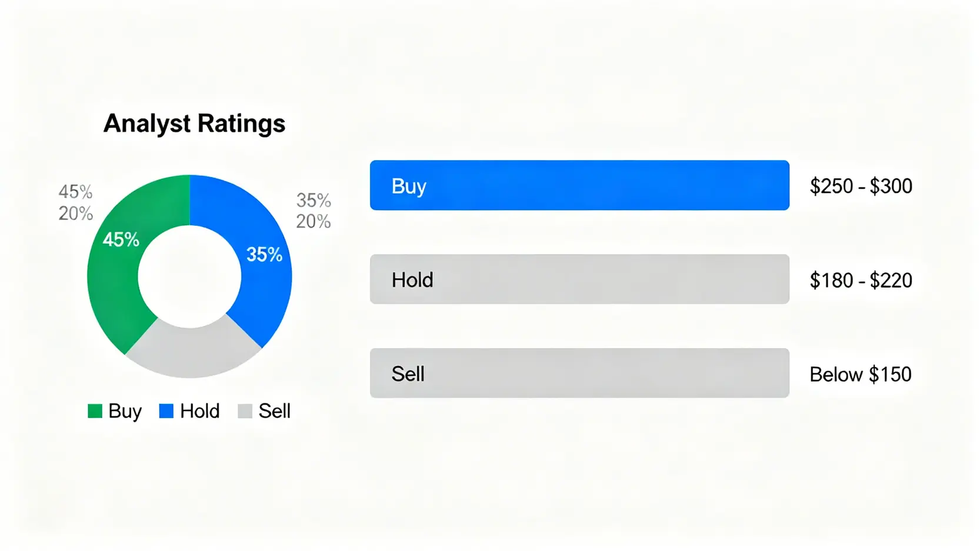Click gray 20% label right of donut
Screen dimensions: 980x551
[314, 222]
